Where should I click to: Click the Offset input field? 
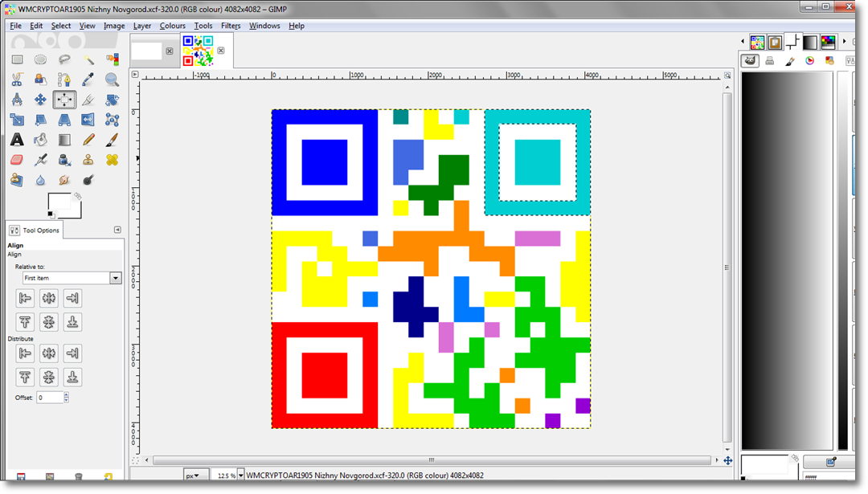(50, 397)
